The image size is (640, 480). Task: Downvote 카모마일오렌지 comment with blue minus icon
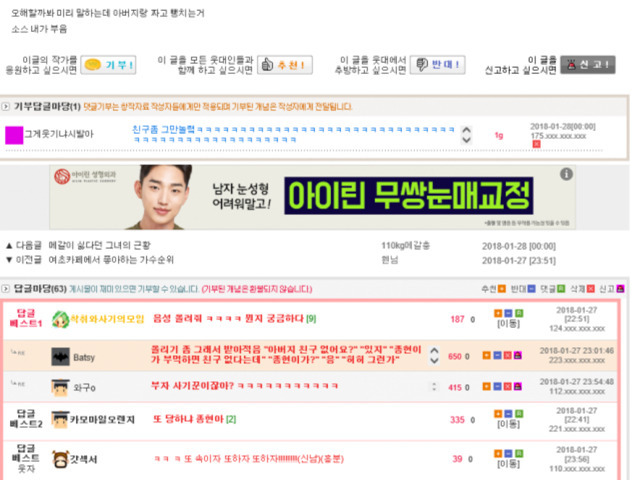[x=508, y=414]
